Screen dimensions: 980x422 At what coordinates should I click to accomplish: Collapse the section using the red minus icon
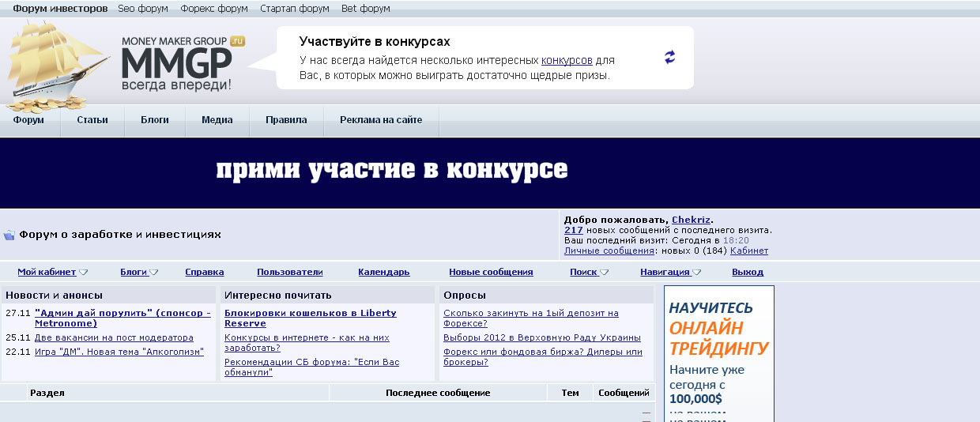coord(646,413)
